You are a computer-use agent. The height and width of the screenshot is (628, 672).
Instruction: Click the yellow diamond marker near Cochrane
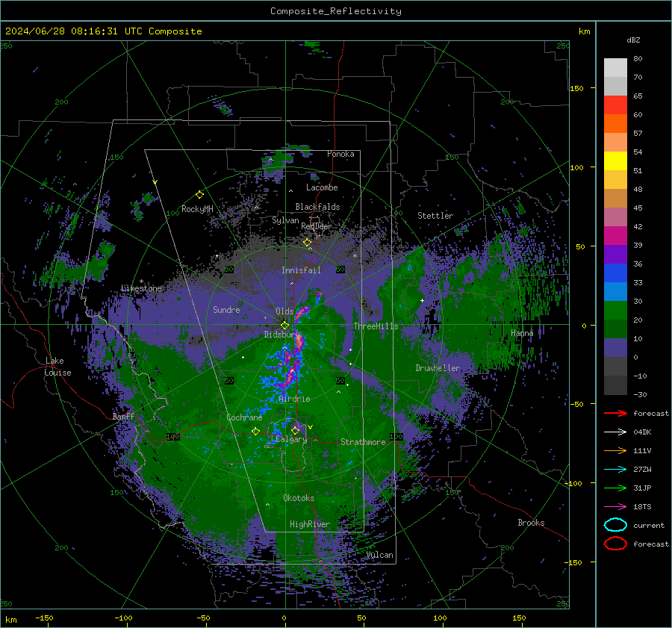[x=255, y=432]
